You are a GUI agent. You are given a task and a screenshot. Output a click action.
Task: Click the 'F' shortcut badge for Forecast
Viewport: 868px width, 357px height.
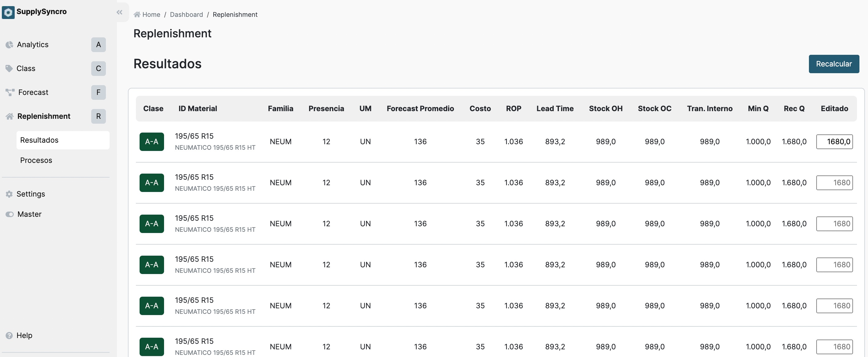[x=98, y=92]
